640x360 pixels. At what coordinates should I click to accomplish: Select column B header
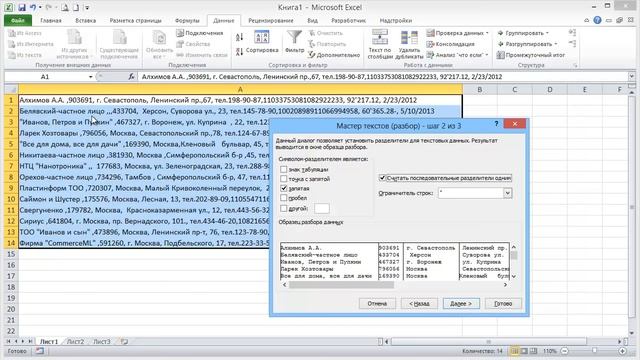coord(480,89)
